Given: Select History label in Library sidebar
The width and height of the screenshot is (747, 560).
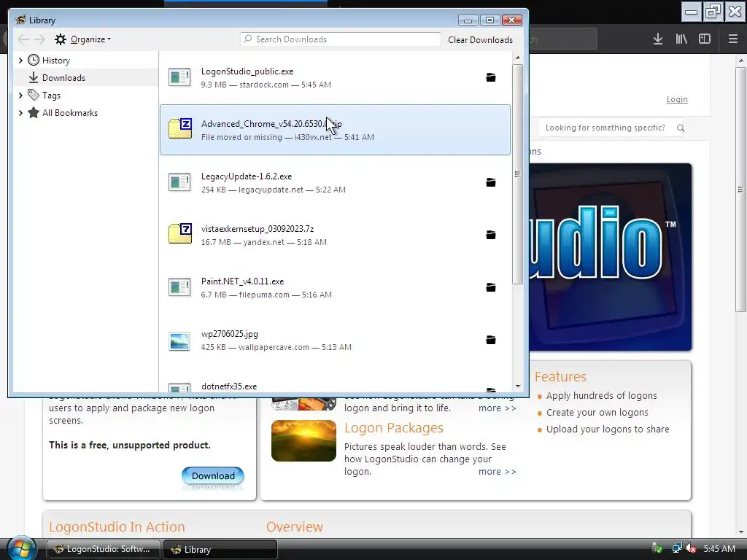Looking at the screenshot, I should tap(55, 61).
